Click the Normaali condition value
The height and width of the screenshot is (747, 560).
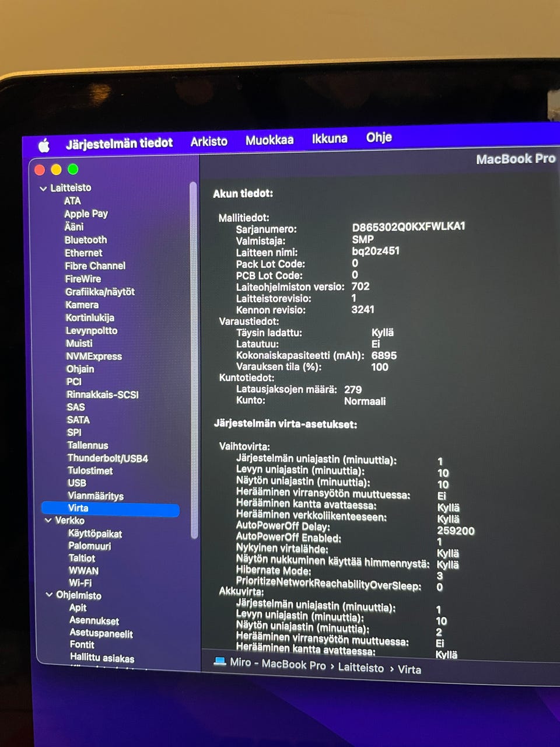[x=365, y=402]
